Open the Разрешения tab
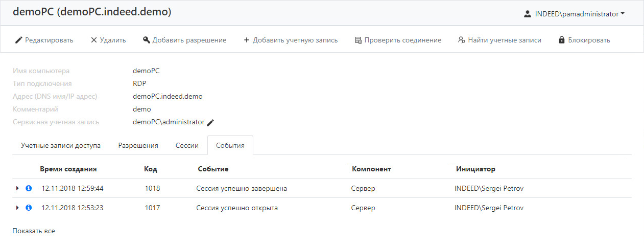The height and width of the screenshot is (245, 644). [138, 145]
